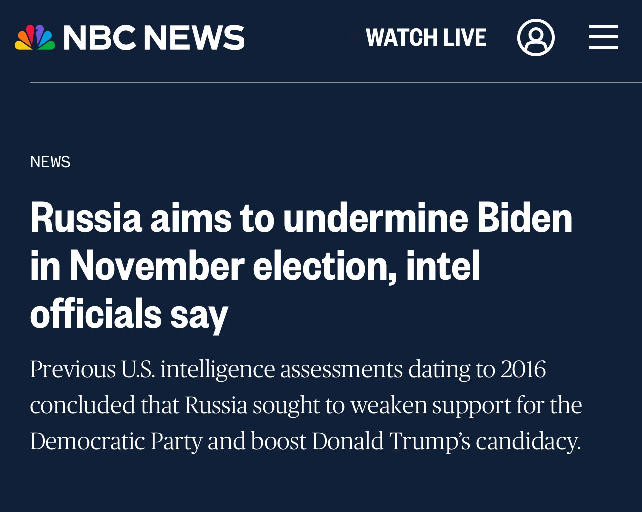Click 'weaken support' in the summary
This screenshot has height=512, width=642.
[430, 405]
